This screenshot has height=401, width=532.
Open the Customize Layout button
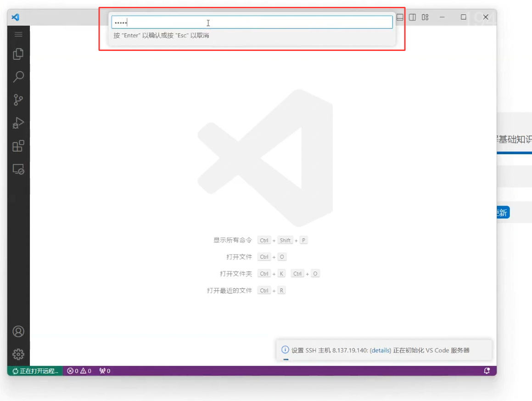[x=425, y=17]
